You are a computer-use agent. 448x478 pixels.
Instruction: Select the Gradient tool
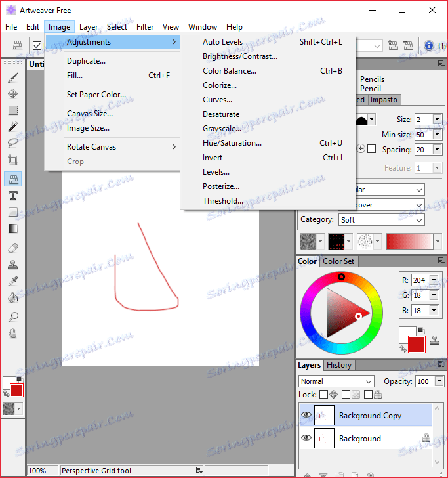(x=13, y=228)
